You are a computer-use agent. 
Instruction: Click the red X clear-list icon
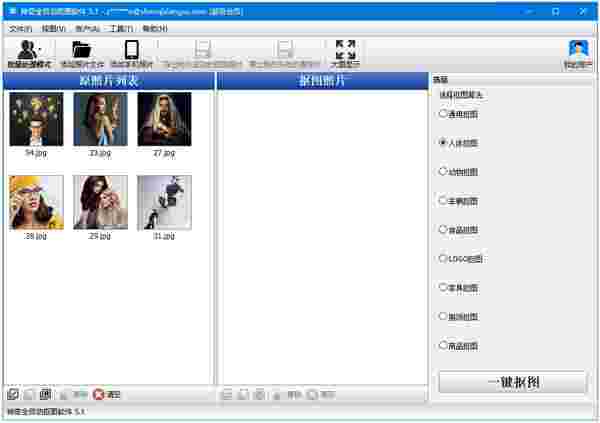pos(98,394)
